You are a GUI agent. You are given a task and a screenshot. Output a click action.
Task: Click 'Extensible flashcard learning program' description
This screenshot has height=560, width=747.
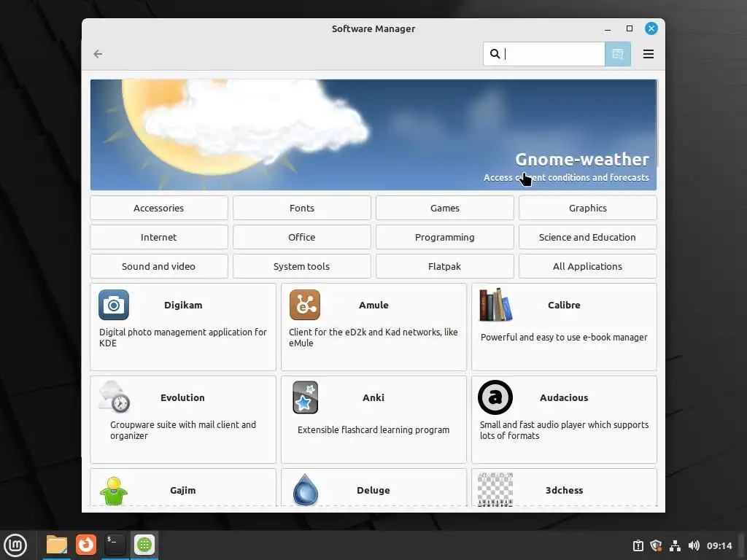[x=373, y=430]
